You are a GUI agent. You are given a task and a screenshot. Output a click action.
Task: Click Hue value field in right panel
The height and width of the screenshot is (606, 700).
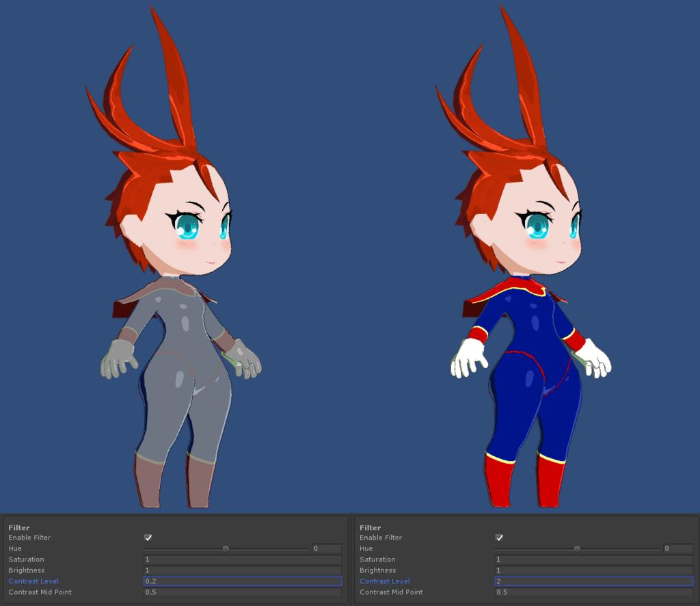click(x=678, y=549)
